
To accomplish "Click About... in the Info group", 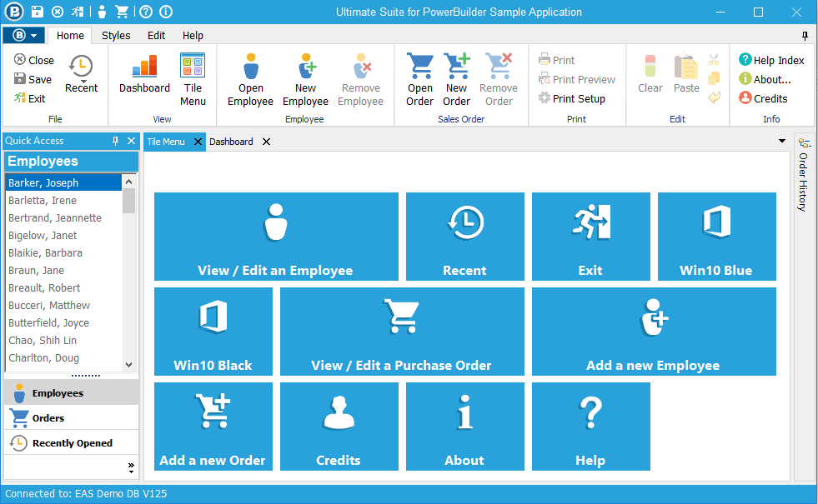I will pyautogui.click(x=765, y=79).
